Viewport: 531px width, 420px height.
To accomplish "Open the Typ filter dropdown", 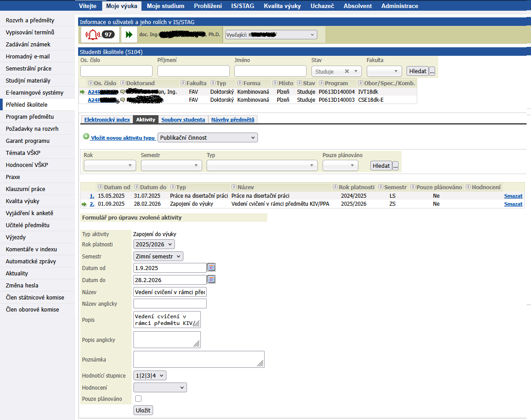I will (x=262, y=165).
